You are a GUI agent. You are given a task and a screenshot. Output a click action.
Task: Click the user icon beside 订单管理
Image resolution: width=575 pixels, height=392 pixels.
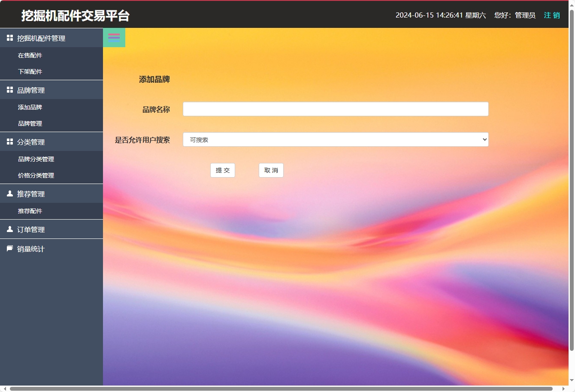pos(9,229)
